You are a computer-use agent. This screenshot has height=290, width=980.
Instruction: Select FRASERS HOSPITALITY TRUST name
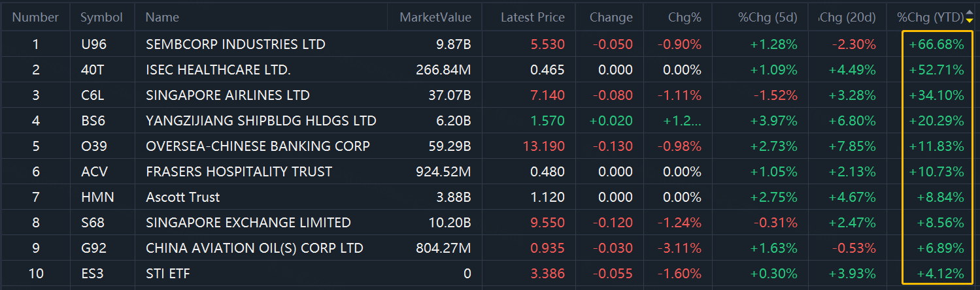click(239, 172)
